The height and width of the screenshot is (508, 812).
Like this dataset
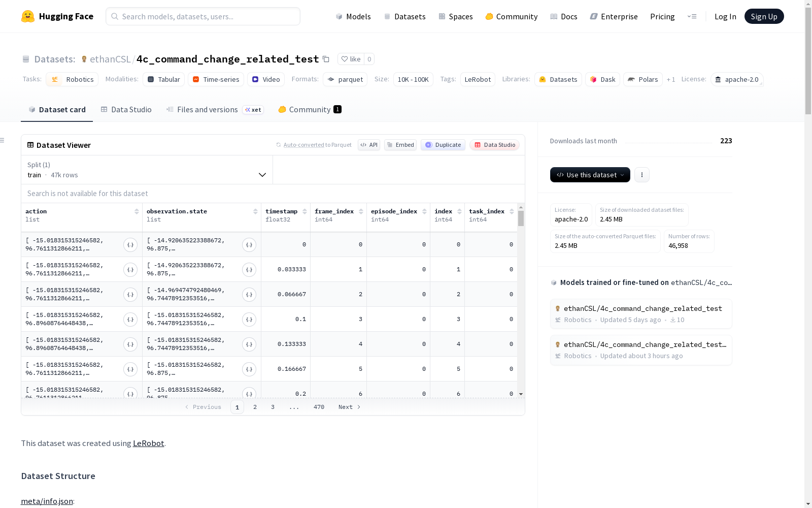351,59
